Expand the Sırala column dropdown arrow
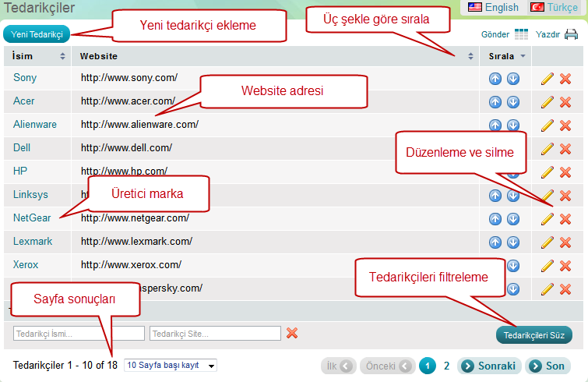The width and height of the screenshot is (588, 382). point(523,56)
